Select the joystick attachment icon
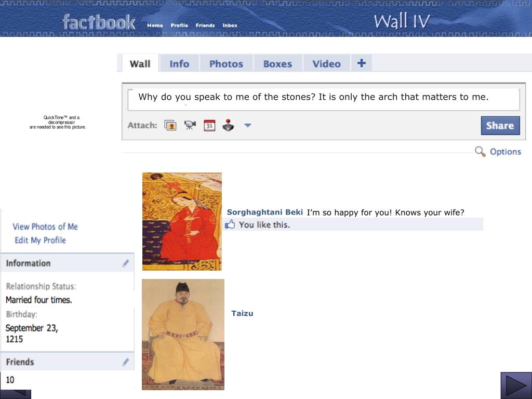 pos(229,125)
